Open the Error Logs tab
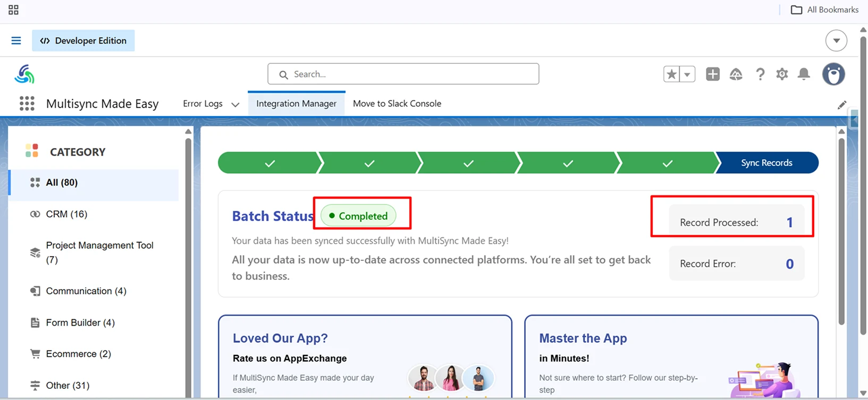 [x=203, y=104]
